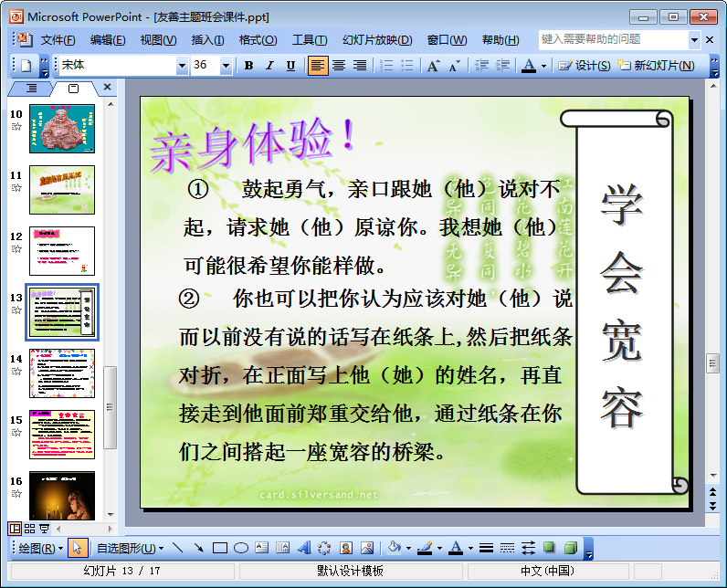Start slide show from current slide icon

click(45, 529)
